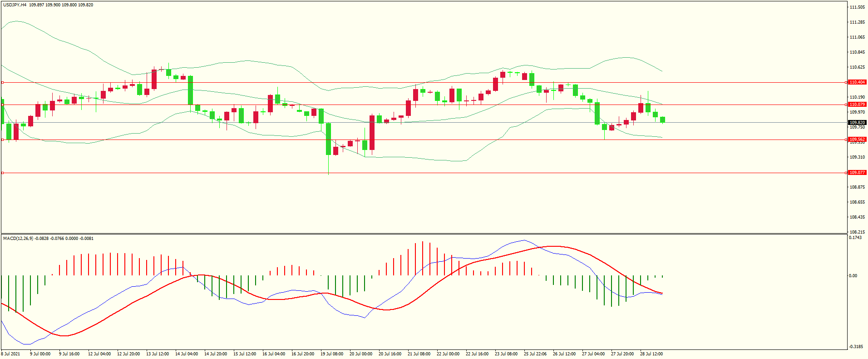Click the last green candle at chart's right edge

(x=663, y=120)
